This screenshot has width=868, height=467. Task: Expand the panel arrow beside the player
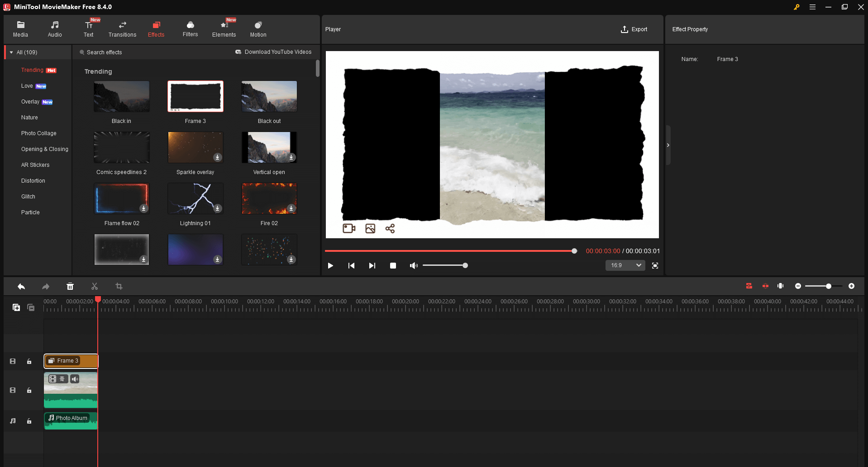click(x=668, y=145)
